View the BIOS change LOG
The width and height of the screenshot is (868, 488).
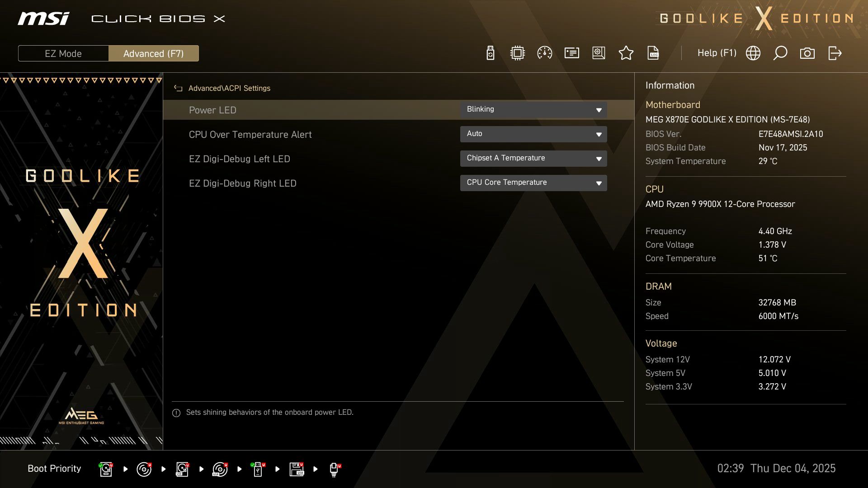click(x=653, y=53)
